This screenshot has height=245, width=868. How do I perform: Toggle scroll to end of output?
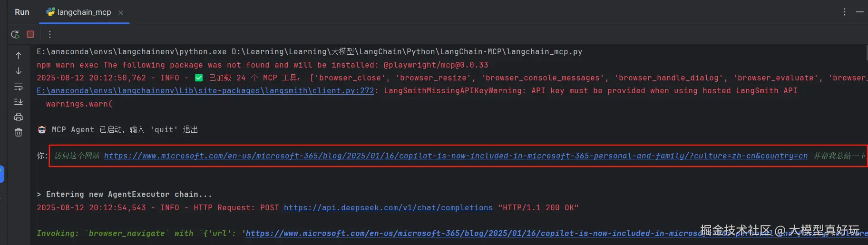tap(19, 102)
